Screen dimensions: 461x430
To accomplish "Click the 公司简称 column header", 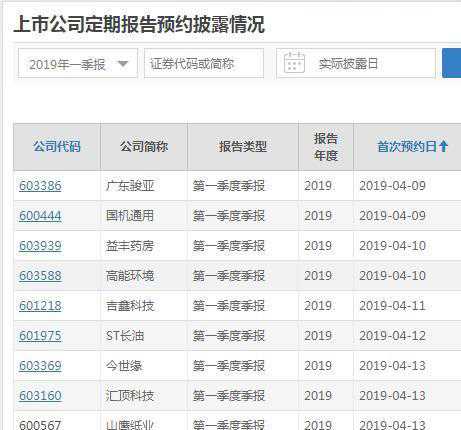I will [144, 147].
